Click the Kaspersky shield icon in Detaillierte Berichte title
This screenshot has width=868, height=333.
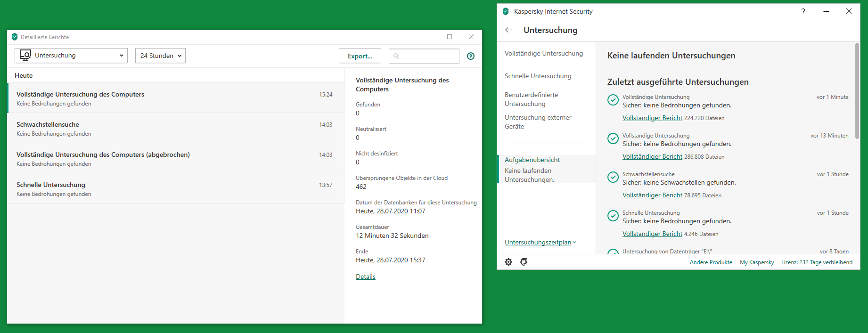click(15, 37)
